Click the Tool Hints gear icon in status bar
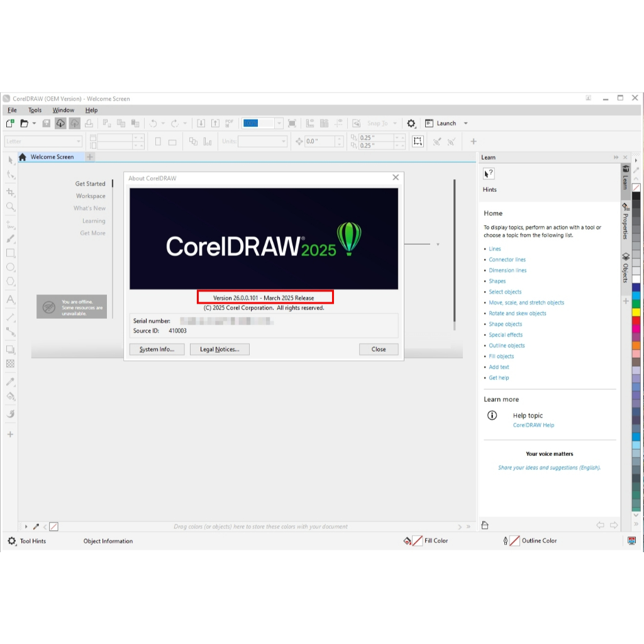The height and width of the screenshot is (644, 644). click(x=12, y=541)
